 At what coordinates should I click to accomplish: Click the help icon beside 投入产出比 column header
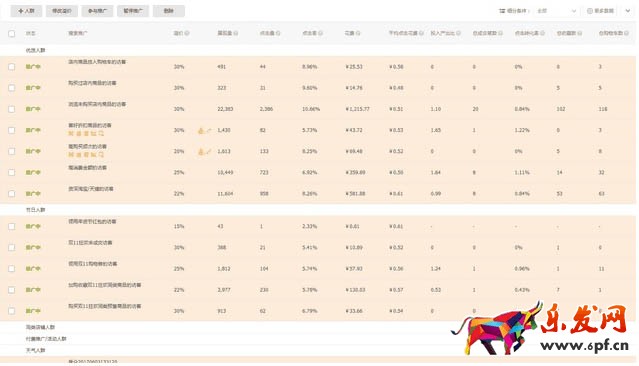458,33
